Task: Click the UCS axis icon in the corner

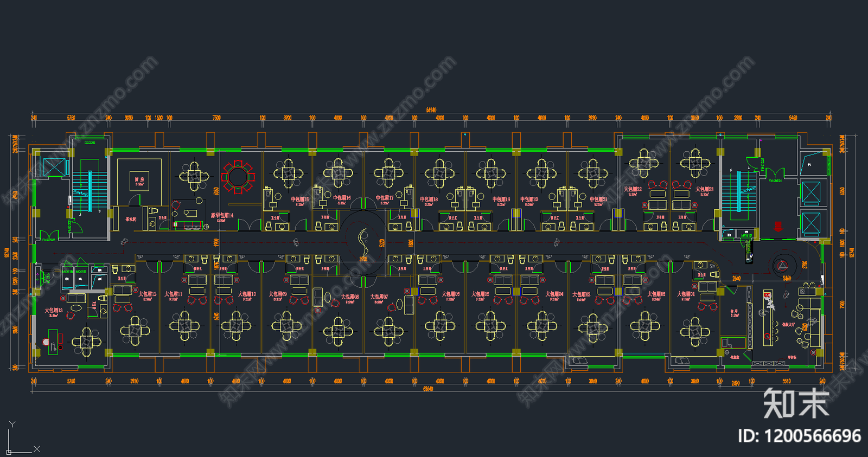Action: pos(22,437)
